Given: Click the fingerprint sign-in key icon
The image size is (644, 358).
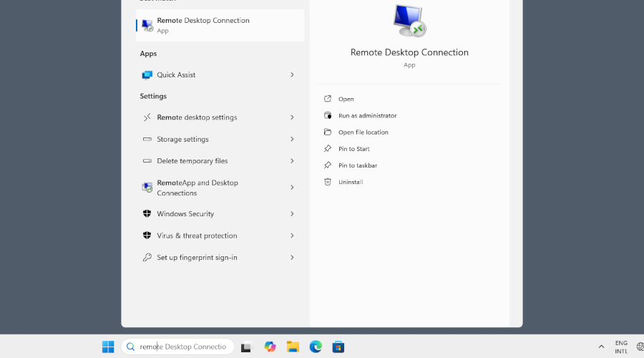Looking at the screenshot, I should (147, 257).
